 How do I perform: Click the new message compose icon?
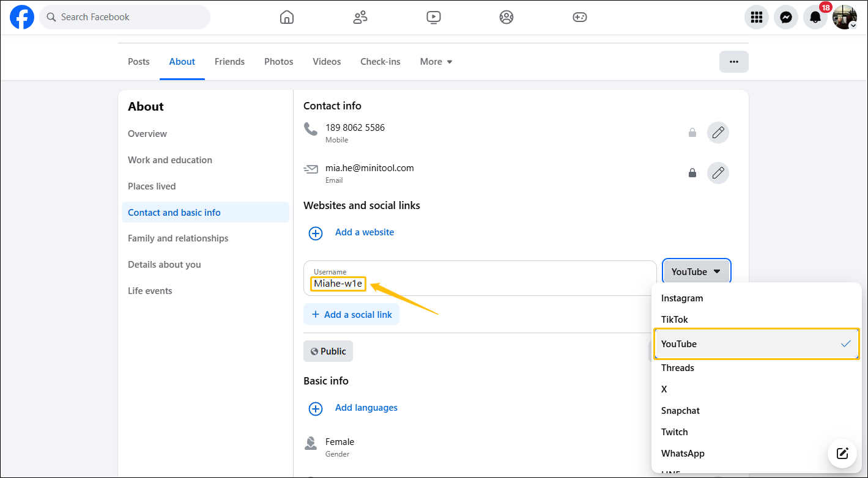(x=842, y=453)
